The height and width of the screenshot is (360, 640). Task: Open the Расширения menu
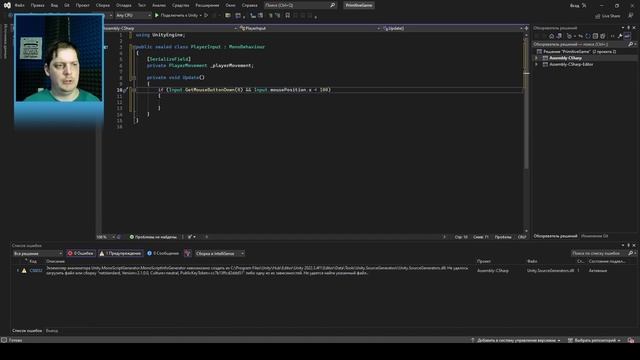(207, 5)
